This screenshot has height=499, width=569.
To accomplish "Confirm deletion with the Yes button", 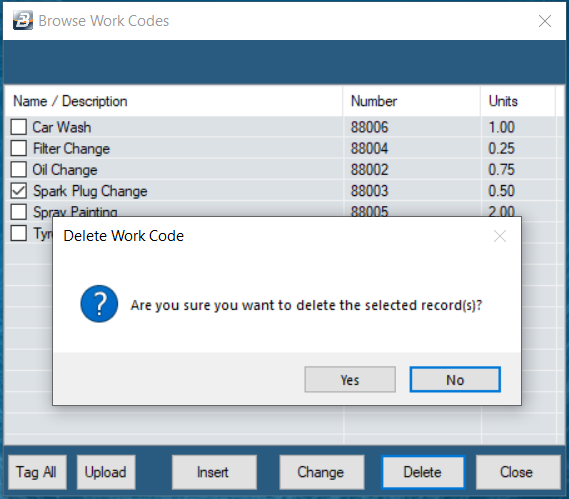I will click(x=350, y=380).
